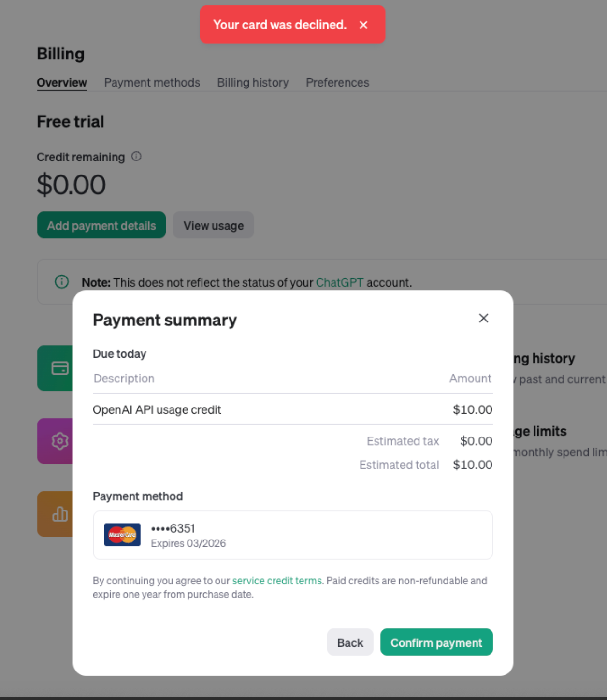Click the purple gear usage limits icon

pos(59,441)
